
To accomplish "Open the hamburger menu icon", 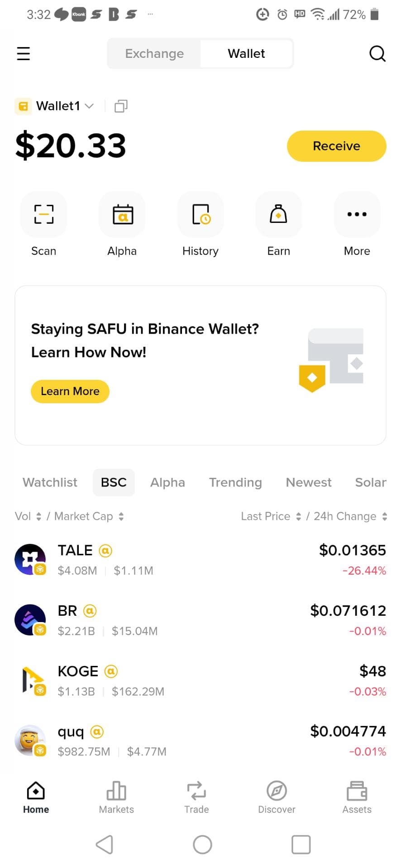I will (23, 53).
